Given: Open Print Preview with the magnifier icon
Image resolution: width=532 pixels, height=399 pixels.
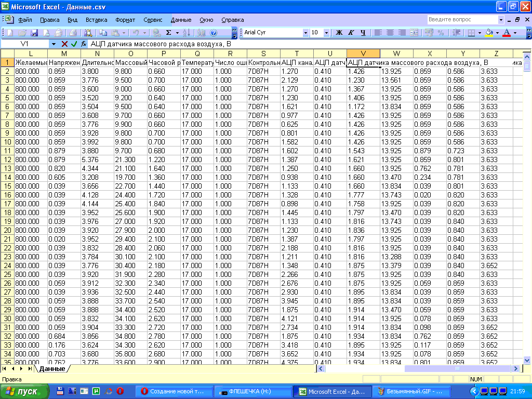Looking at the screenshot, I should (88, 33).
